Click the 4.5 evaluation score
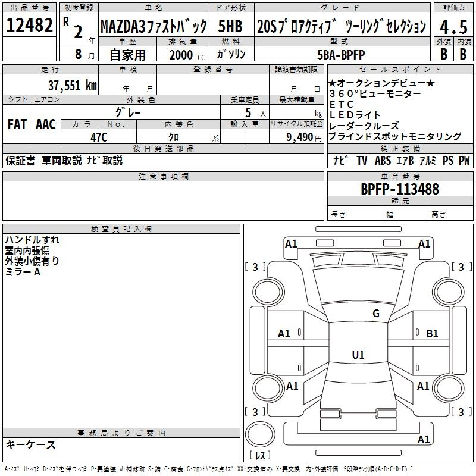Viewport: 476px width, 476px height. (x=453, y=26)
